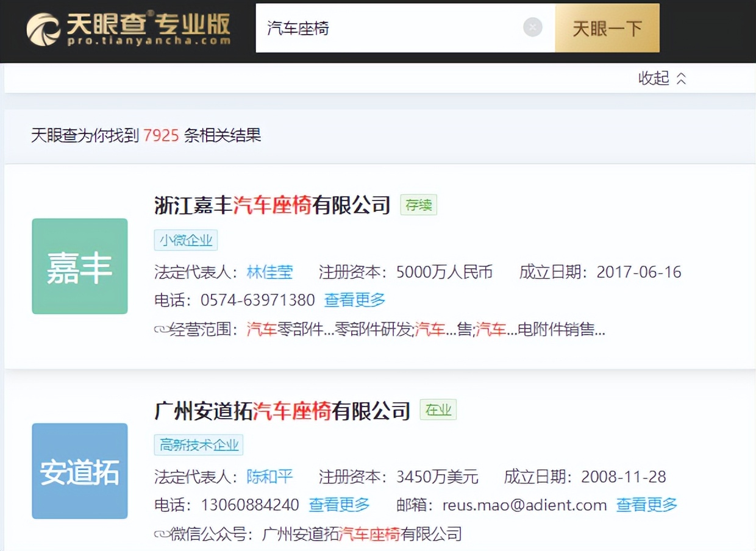Click the 微信公众号 value for 广州安道拓
This screenshot has height=551, width=756.
coord(362,534)
